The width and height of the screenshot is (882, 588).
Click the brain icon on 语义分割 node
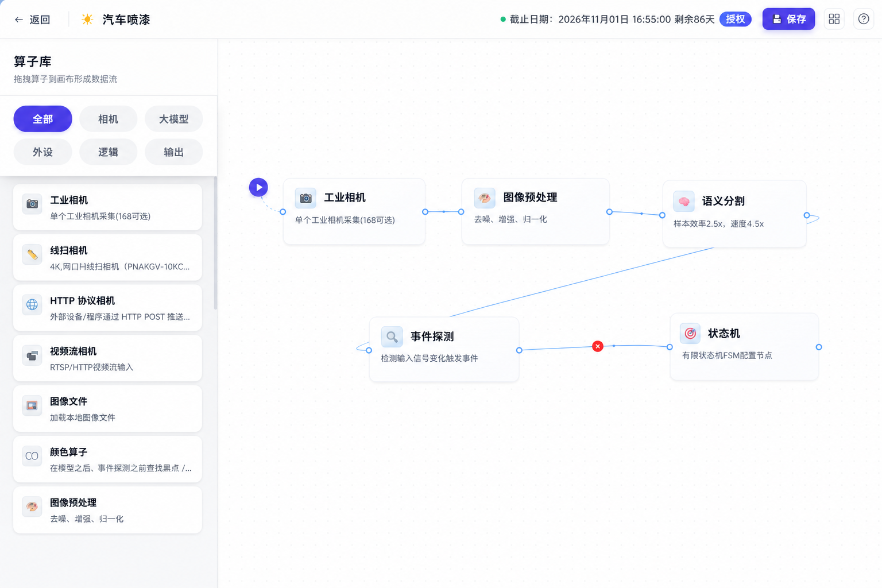pos(684,202)
